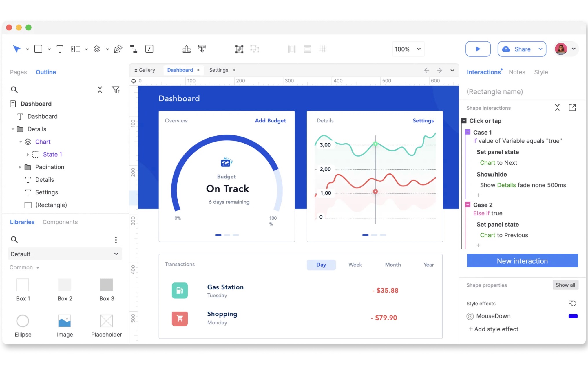Image resolution: width=588 pixels, height=367 pixels.
Task: Click the Group icon in toolbar
Action: tap(239, 49)
